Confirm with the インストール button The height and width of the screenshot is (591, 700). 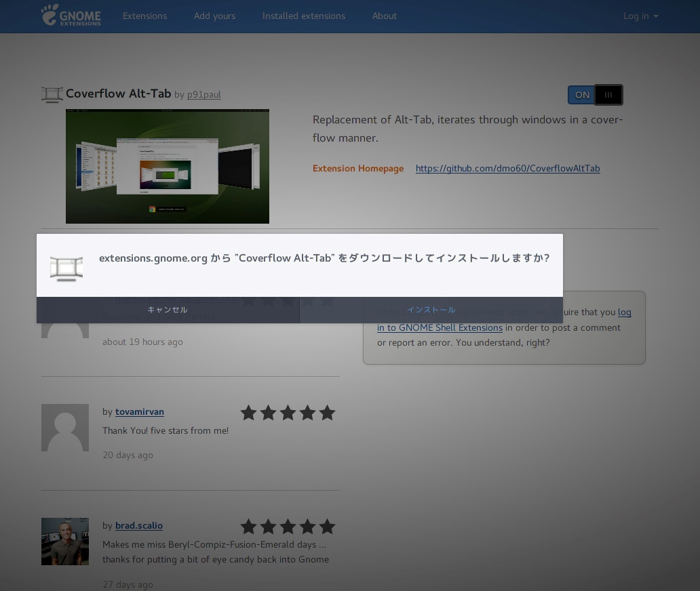click(431, 310)
